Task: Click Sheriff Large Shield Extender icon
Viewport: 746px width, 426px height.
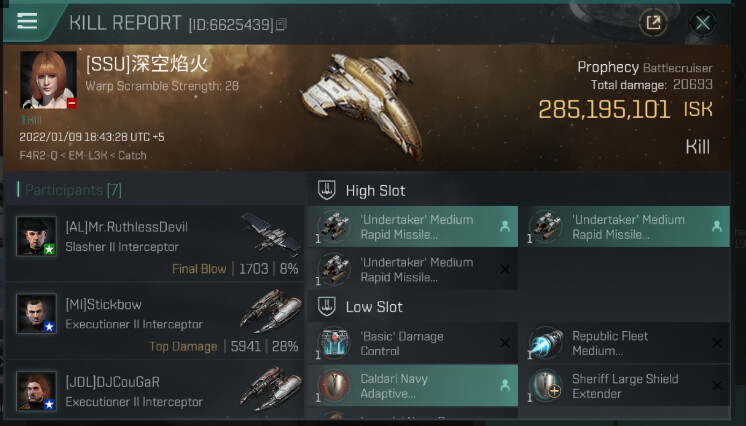Action: click(x=546, y=386)
